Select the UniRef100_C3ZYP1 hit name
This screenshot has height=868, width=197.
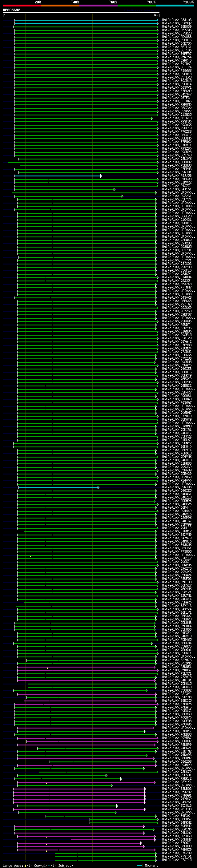pyautogui.click(x=177, y=260)
